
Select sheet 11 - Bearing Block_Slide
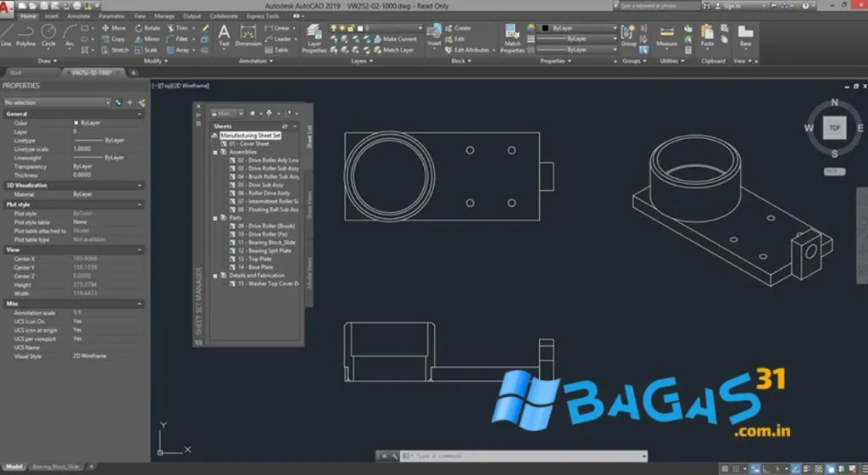tap(266, 243)
